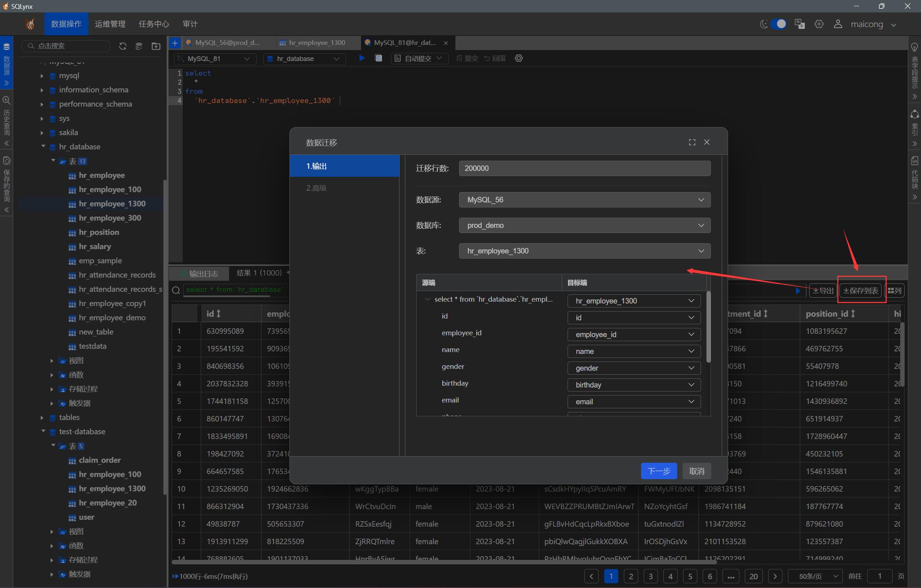Expand the mysql database node
921x588 pixels.
42,76
